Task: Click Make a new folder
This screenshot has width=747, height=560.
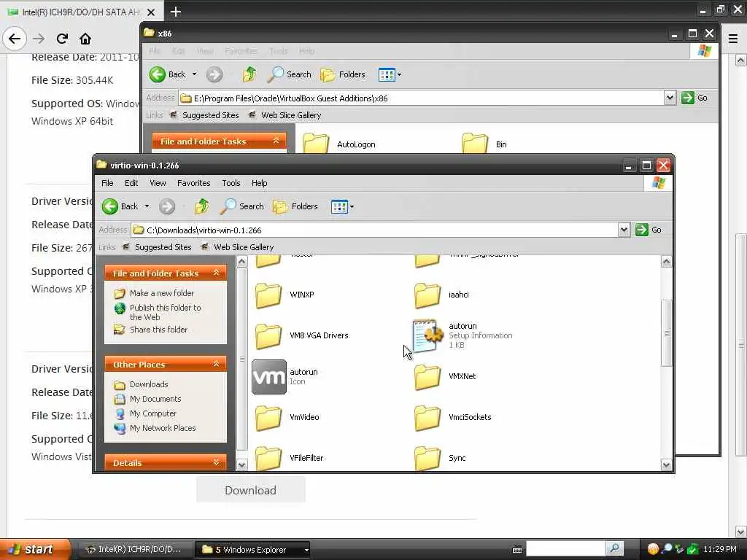Action: point(155,293)
